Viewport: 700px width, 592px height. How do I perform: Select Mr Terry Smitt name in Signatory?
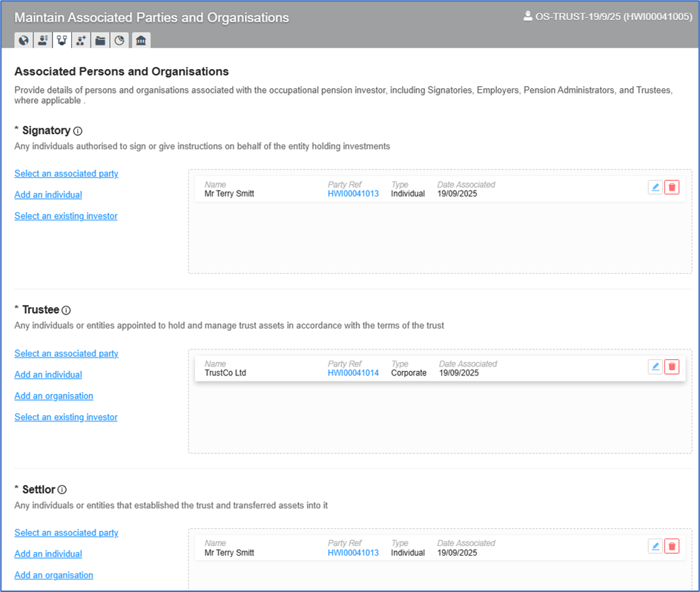[229, 194]
